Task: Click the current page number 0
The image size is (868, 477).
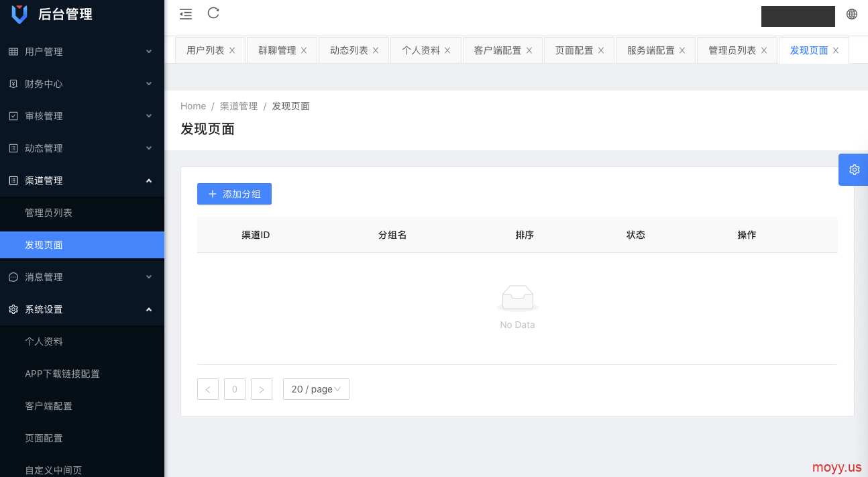Action: 235,389
